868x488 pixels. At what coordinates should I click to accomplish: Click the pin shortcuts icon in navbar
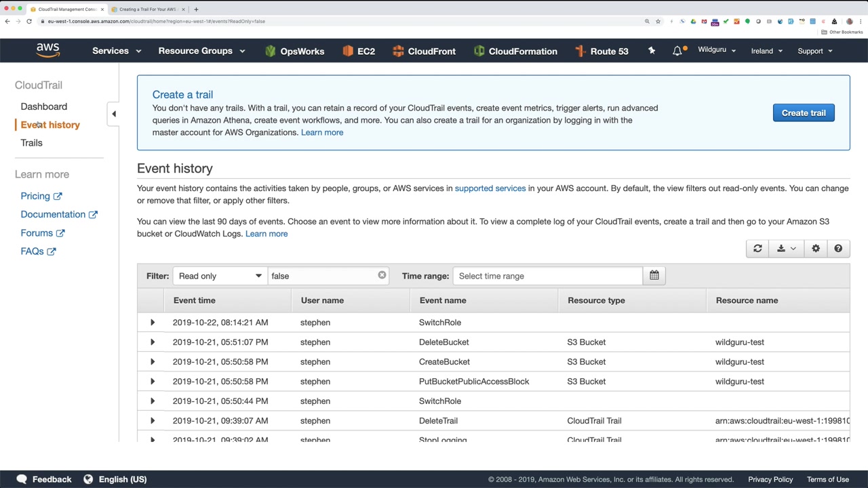point(652,51)
